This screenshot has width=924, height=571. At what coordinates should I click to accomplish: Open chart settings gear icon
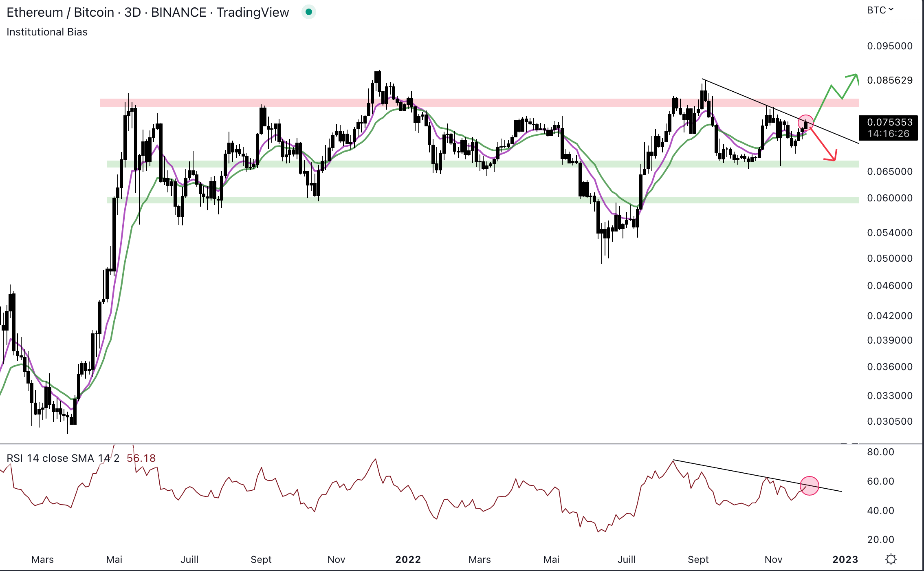(x=891, y=559)
